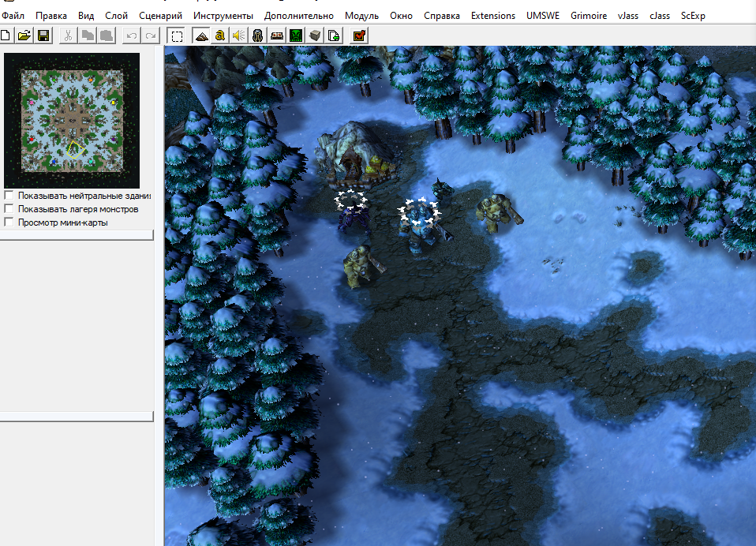The image size is (756, 546).
Task: Open the cJass menu
Action: click(660, 16)
